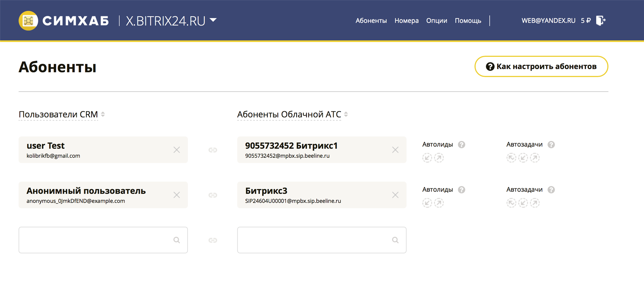The height and width of the screenshot is (300, 644).
Task: Click the logout icon next to balance
Action: 601,21
